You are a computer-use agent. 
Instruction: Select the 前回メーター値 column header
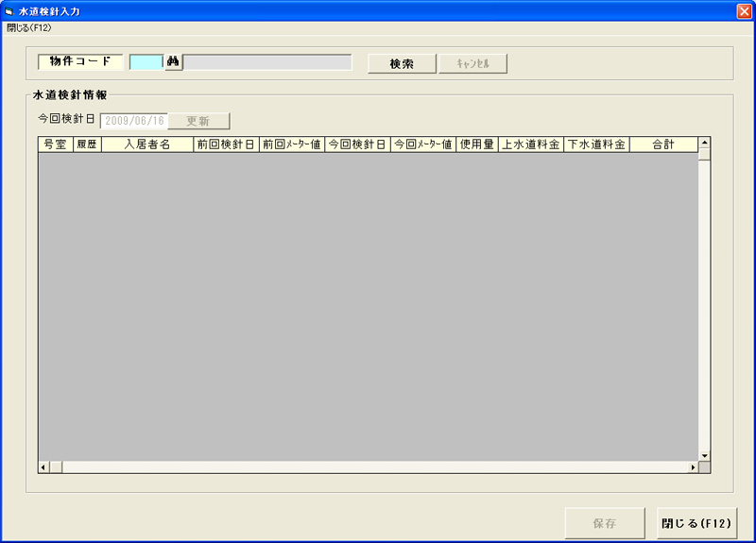click(x=292, y=144)
